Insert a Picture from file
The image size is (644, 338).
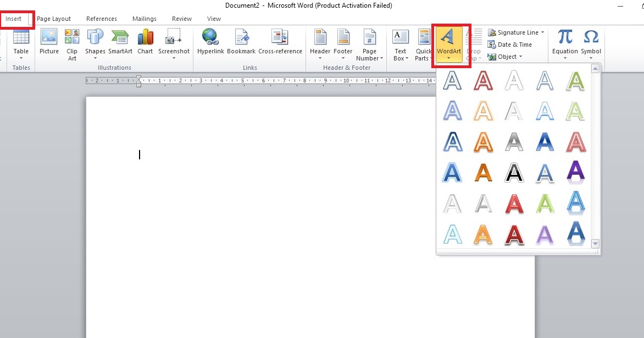coord(49,42)
